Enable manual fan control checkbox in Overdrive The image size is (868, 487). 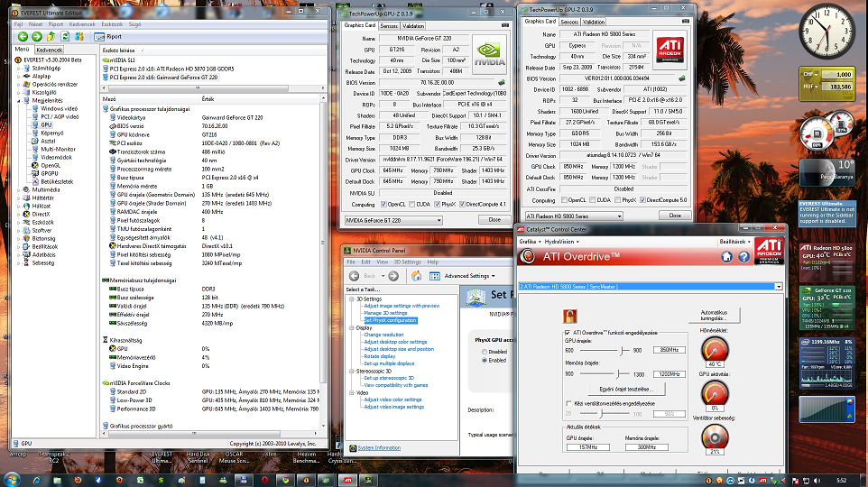[568, 403]
